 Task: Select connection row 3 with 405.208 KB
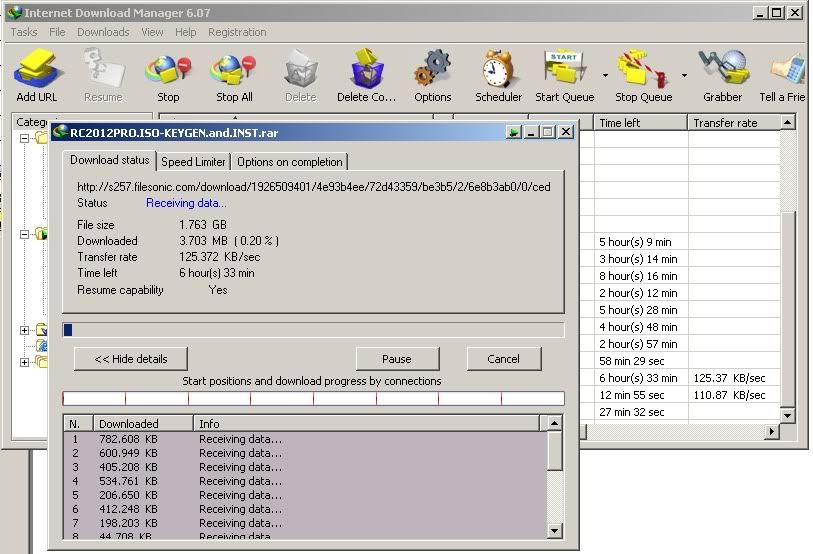[x=305, y=467]
